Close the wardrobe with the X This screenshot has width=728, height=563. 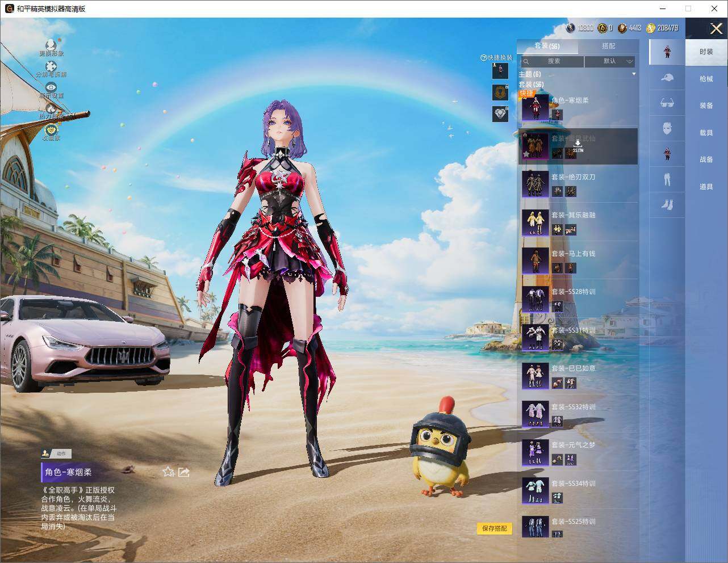(x=716, y=28)
